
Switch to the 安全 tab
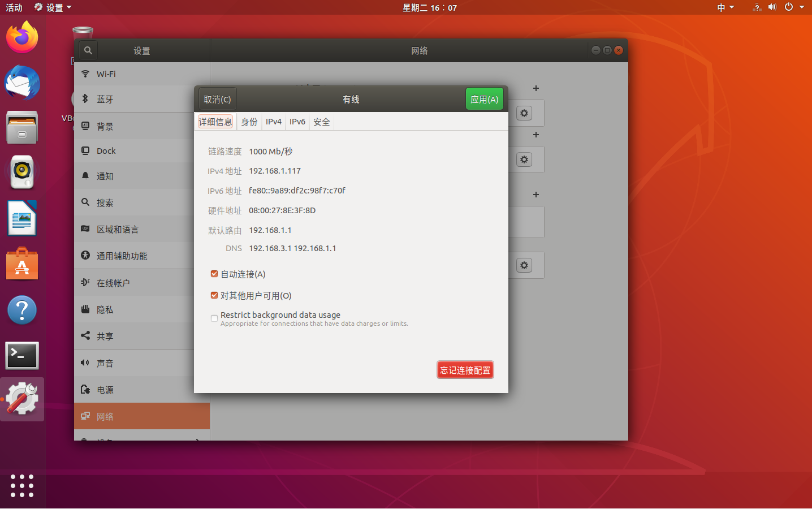[x=321, y=121]
